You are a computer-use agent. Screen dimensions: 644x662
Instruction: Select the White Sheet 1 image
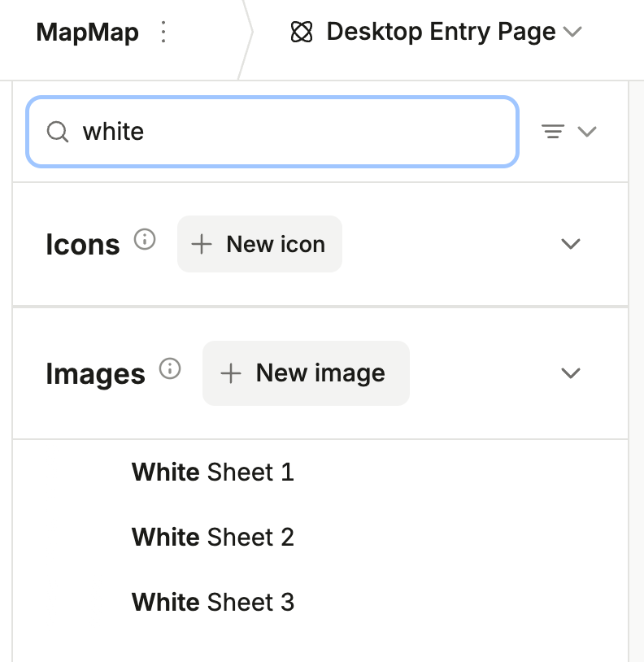(212, 472)
